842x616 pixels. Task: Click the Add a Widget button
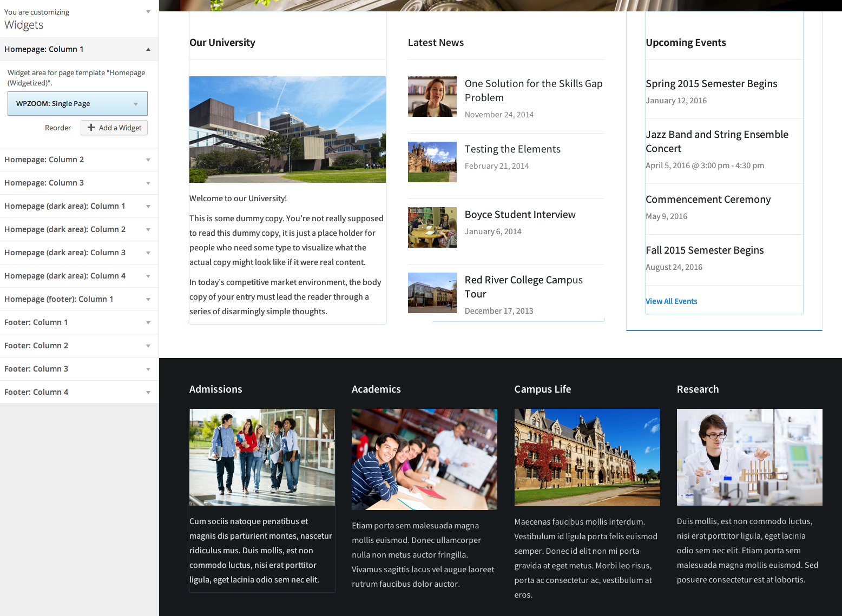(x=114, y=128)
